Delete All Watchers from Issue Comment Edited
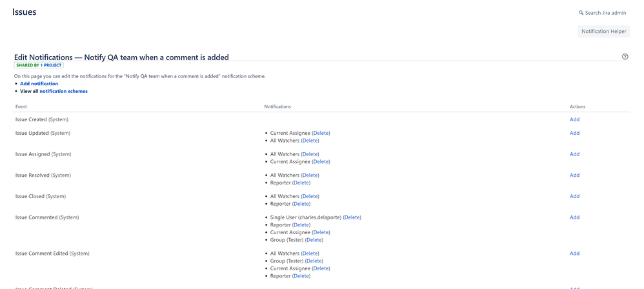This screenshot has width=644, height=289. tap(310, 254)
